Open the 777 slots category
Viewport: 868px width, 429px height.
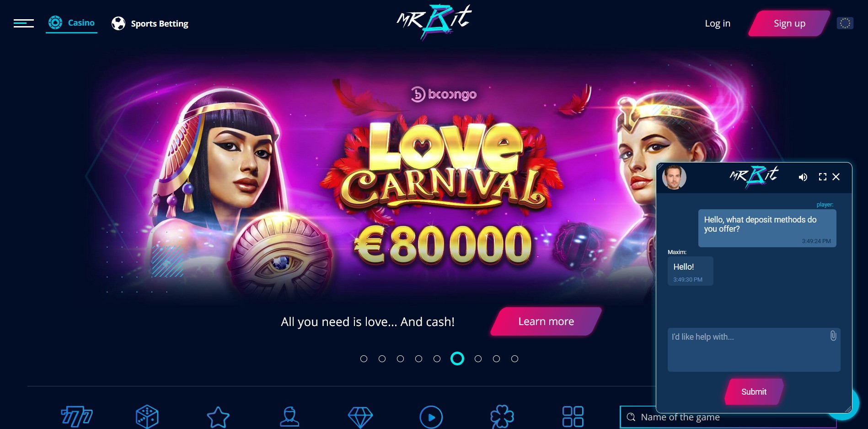click(x=77, y=417)
